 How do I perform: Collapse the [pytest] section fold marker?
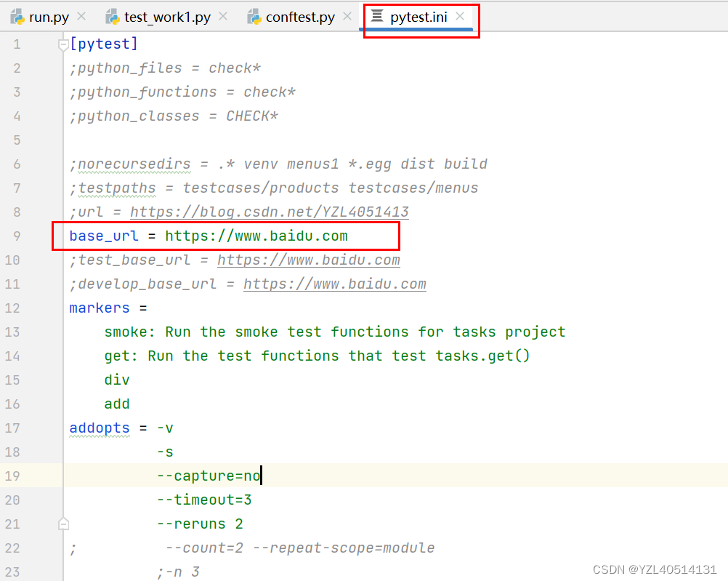[64, 44]
